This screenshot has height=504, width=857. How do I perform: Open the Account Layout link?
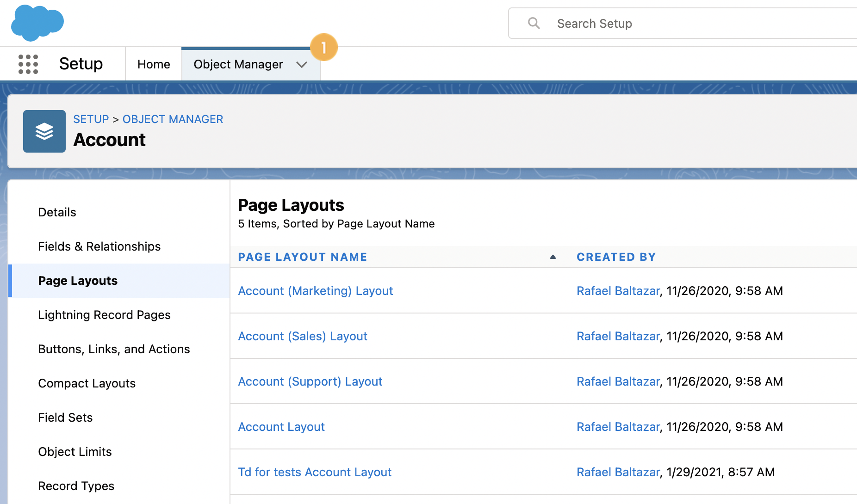pyautogui.click(x=281, y=427)
